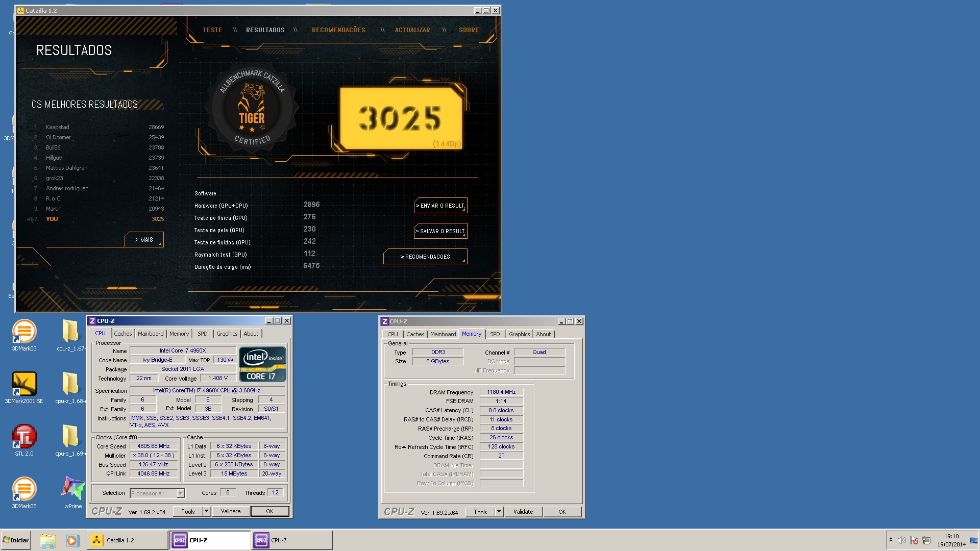Switch to CPU tab in right CPU-Z
Screen dimensions: 980x551
[x=393, y=334]
